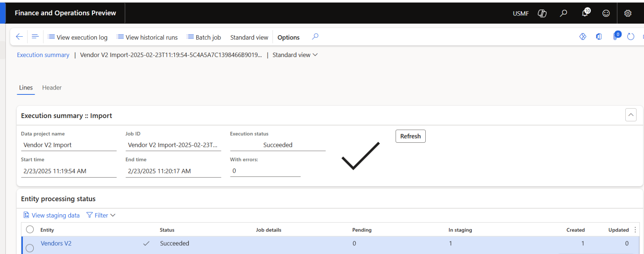Select the Lines tab

point(26,88)
